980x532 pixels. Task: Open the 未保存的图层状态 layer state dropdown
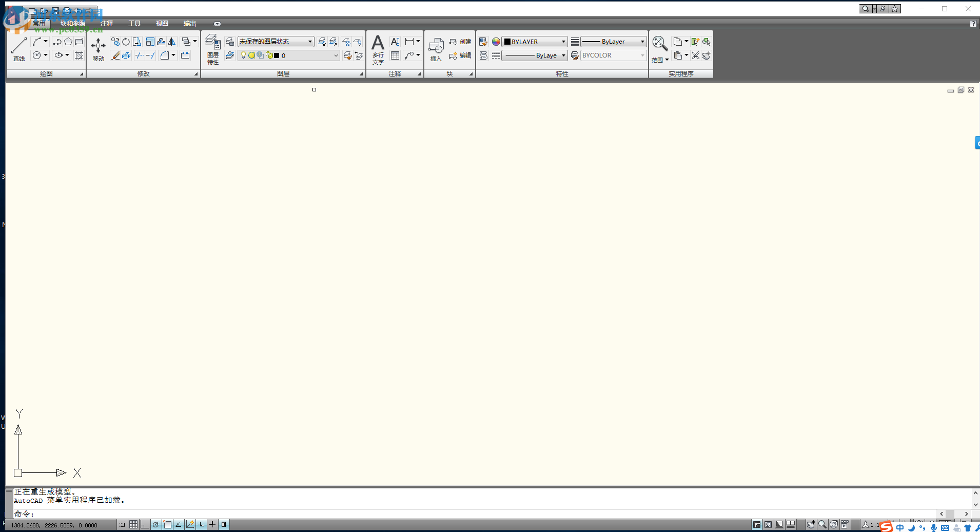tap(309, 41)
